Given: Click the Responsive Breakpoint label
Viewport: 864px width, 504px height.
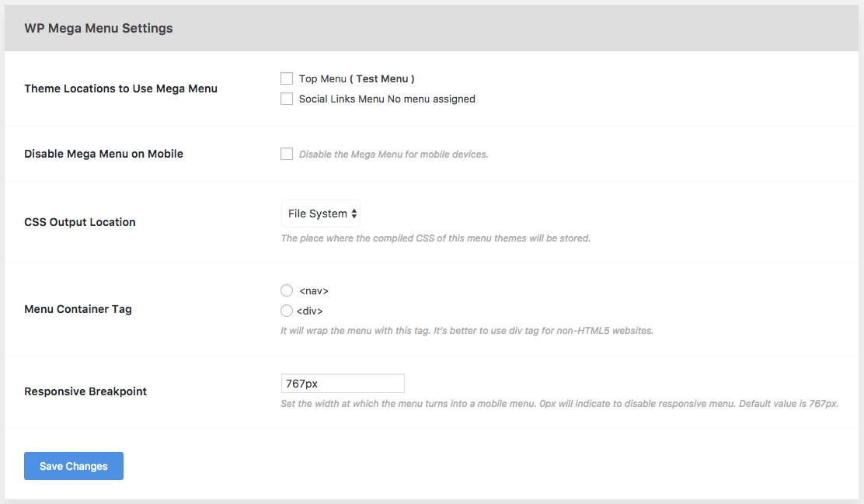Looking at the screenshot, I should click(x=85, y=391).
